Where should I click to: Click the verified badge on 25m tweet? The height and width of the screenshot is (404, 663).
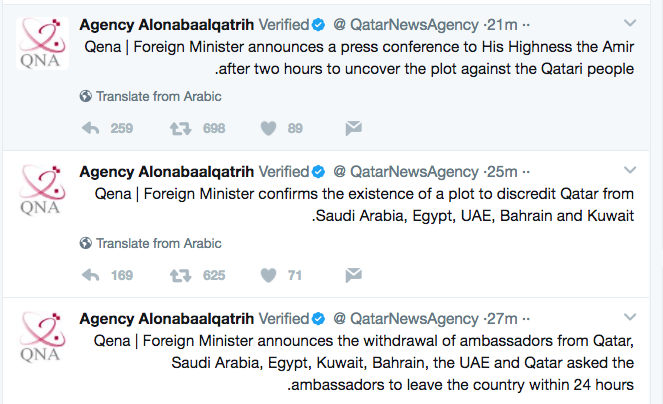[318, 172]
